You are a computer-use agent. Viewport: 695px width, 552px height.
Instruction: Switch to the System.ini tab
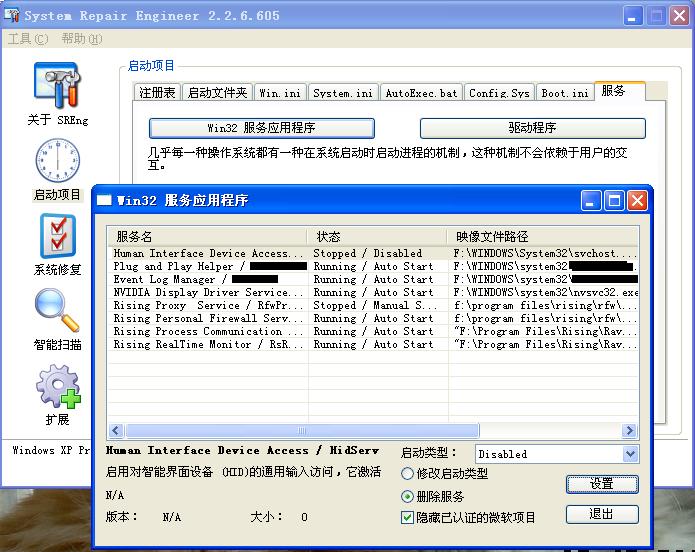[x=343, y=92]
